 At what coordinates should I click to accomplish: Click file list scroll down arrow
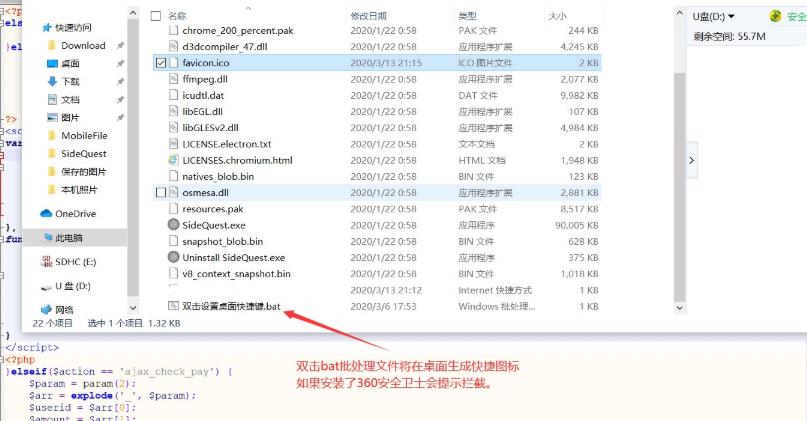tap(679, 308)
